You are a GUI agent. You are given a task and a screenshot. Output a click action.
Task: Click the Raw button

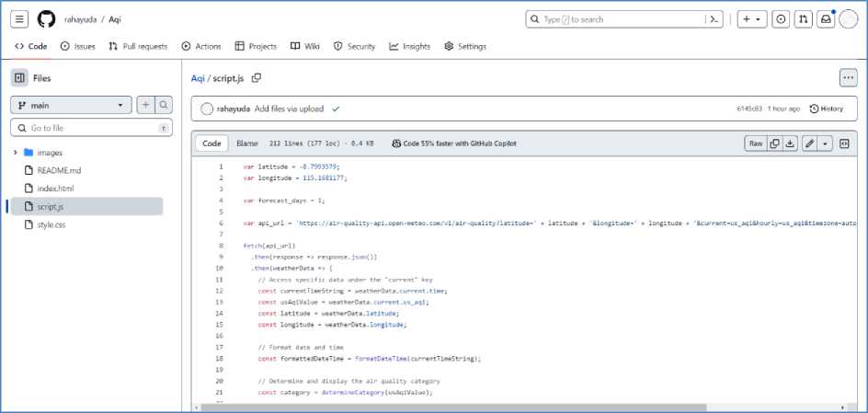(755, 143)
